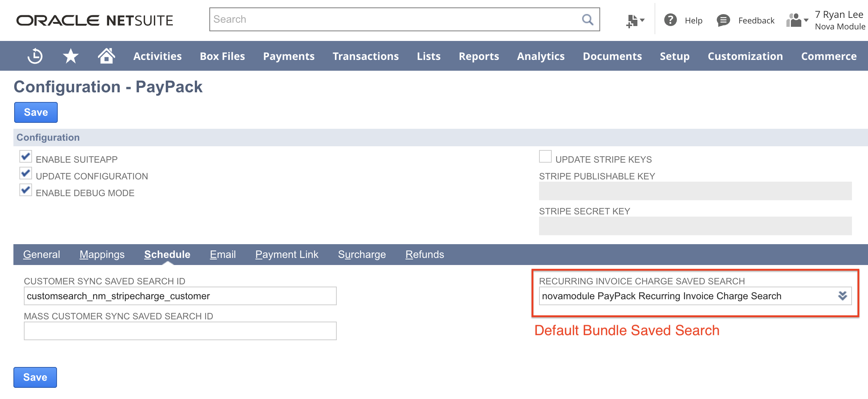Click the Mass Customer Sync Saved Search ID field
868x399 pixels.
[180, 331]
